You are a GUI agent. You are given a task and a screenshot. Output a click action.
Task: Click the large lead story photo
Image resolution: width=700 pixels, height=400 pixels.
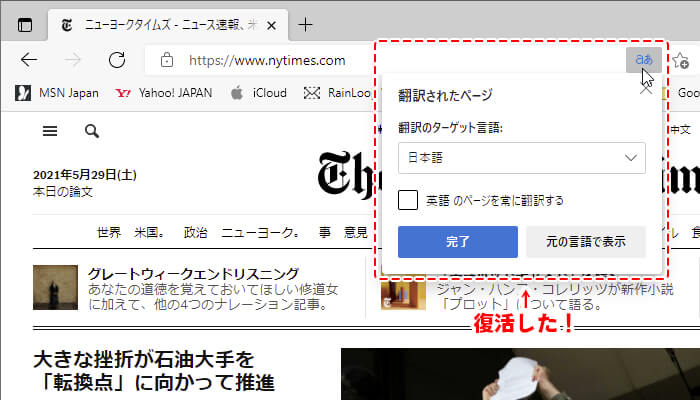coord(520,374)
